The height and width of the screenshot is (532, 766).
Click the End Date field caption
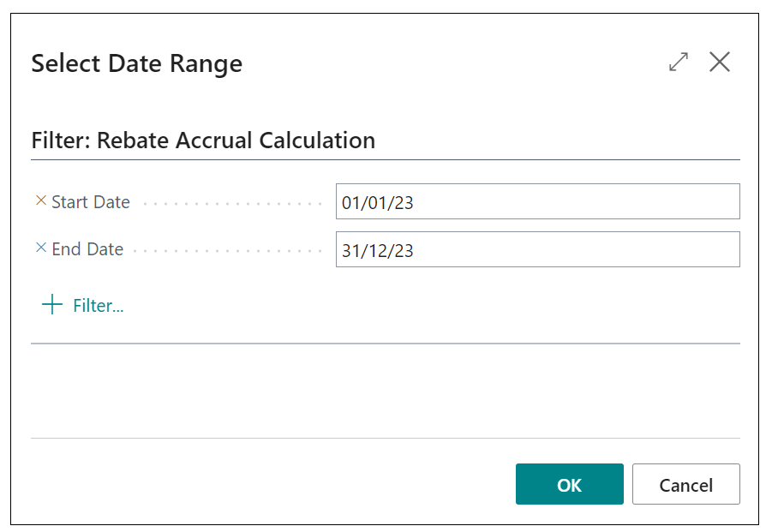[x=87, y=248]
